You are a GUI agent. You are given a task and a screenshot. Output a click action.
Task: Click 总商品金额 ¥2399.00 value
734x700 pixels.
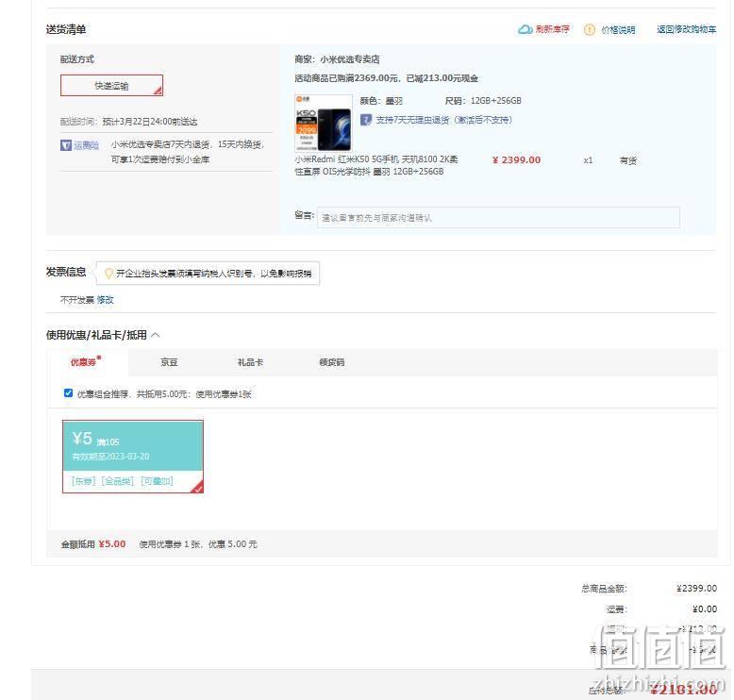point(696,588)
